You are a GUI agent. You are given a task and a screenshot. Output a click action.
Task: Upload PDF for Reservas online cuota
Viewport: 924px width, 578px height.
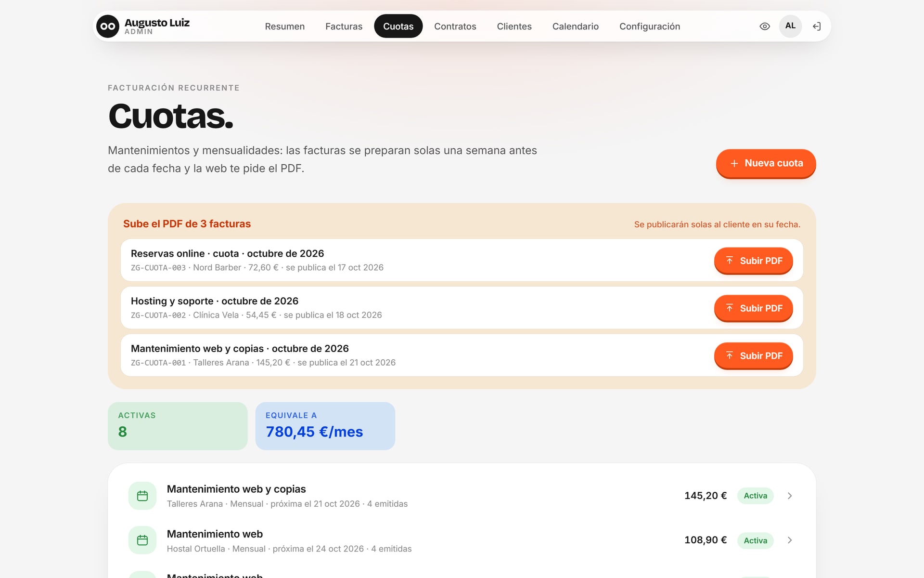click(x=753, y=261)
